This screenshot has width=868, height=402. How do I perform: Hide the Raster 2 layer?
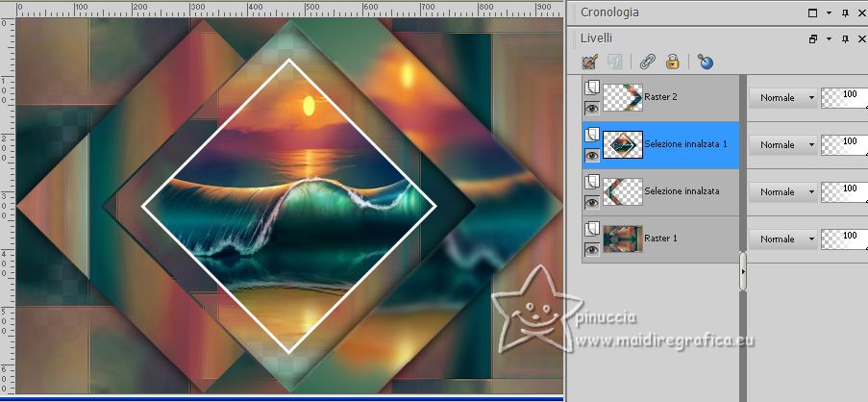tap(592, 109)
